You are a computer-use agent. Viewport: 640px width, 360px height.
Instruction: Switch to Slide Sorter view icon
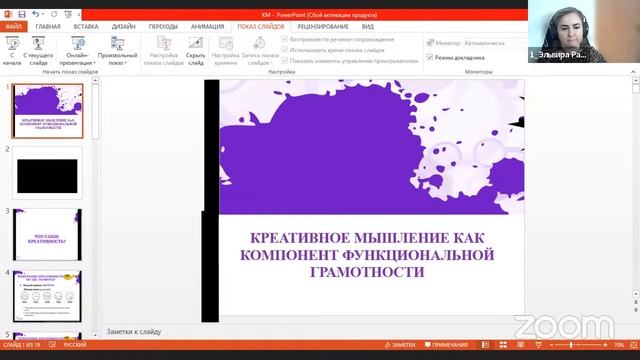pos(503,345)
